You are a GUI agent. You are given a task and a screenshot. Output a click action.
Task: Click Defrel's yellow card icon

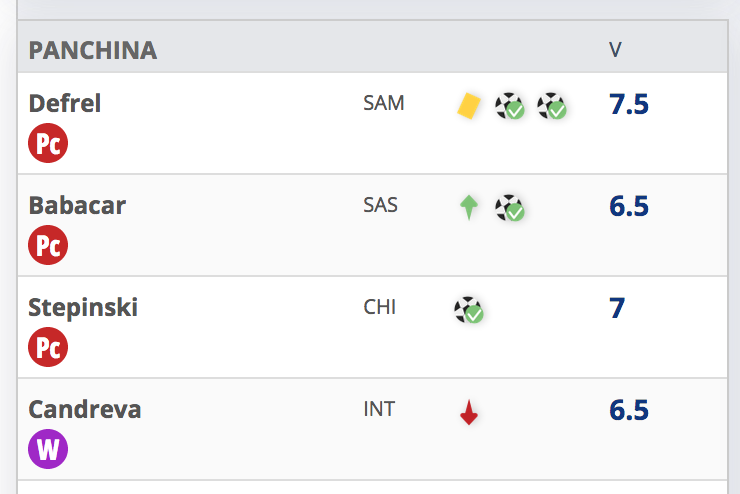pyautogui.click(x=469, y=106)
